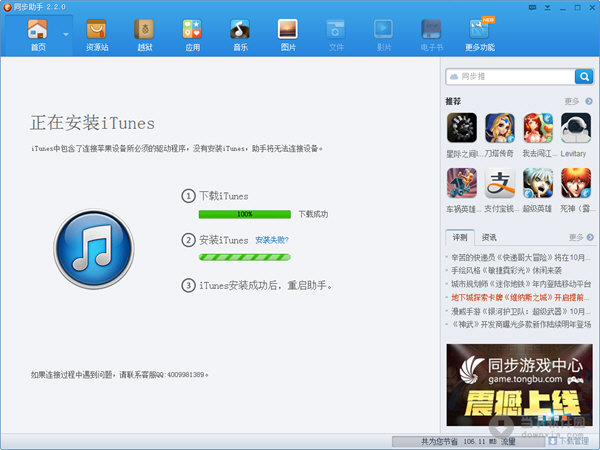600x450 pixels.
Task: Open the 手绘风格《敏捷霓彩光》 article
Action: pos(506,271)
